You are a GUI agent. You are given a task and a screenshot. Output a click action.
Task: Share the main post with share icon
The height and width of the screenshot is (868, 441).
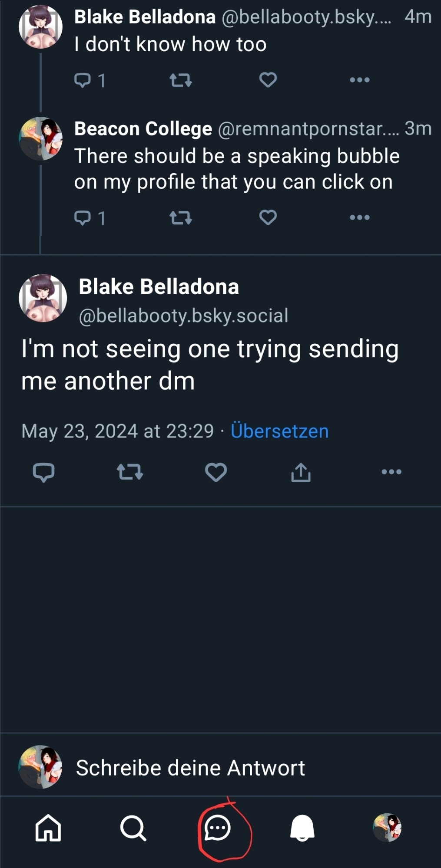301,472
